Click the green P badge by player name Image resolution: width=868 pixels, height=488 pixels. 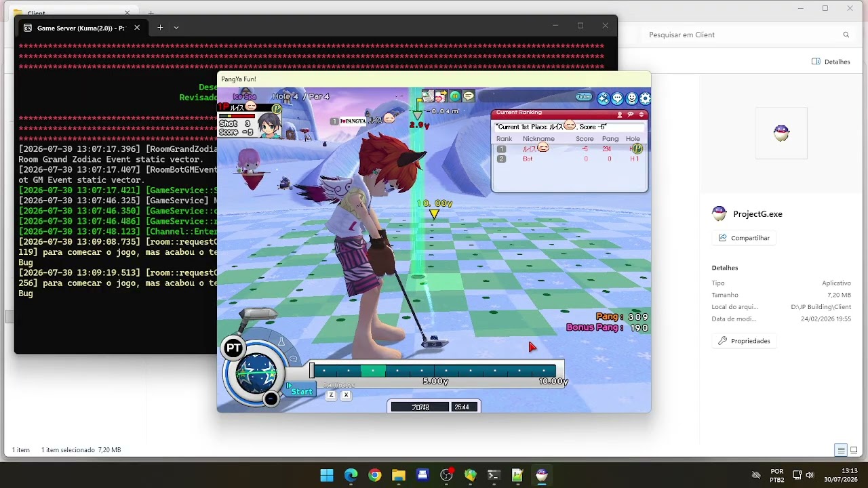coord(277,108)
